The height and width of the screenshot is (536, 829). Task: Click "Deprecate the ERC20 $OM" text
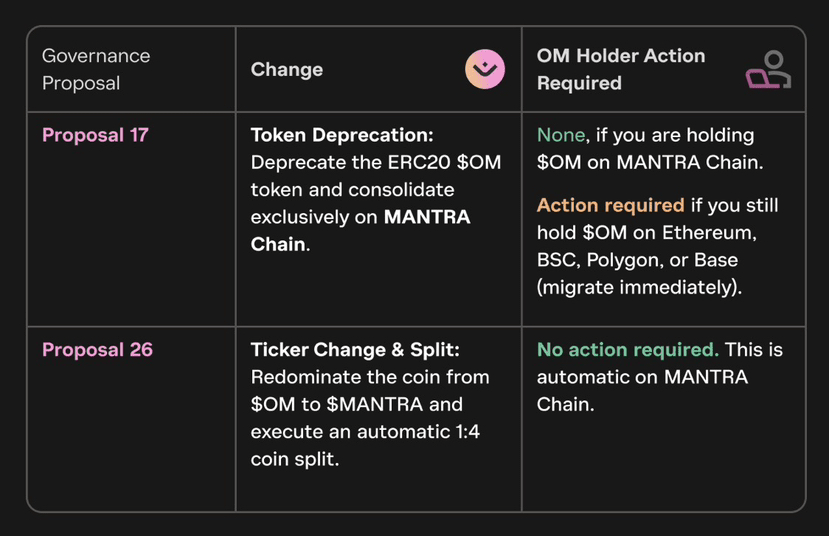click(x=375, y=162)
